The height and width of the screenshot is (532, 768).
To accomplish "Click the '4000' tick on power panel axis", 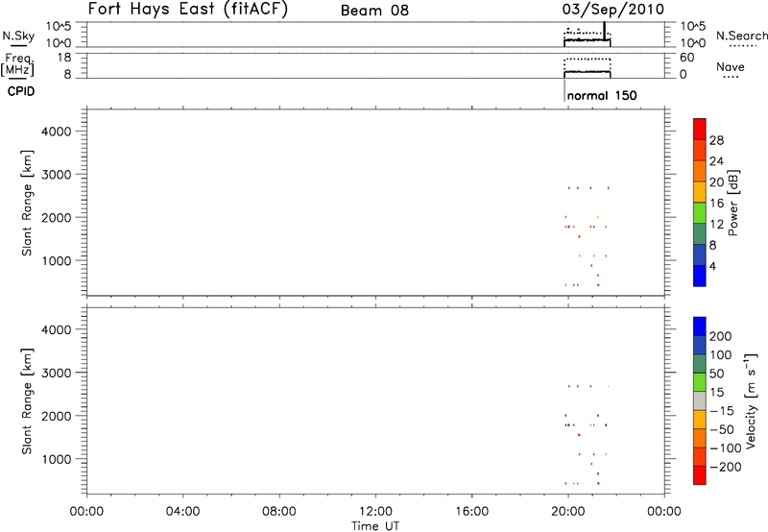I will [57, 132].
